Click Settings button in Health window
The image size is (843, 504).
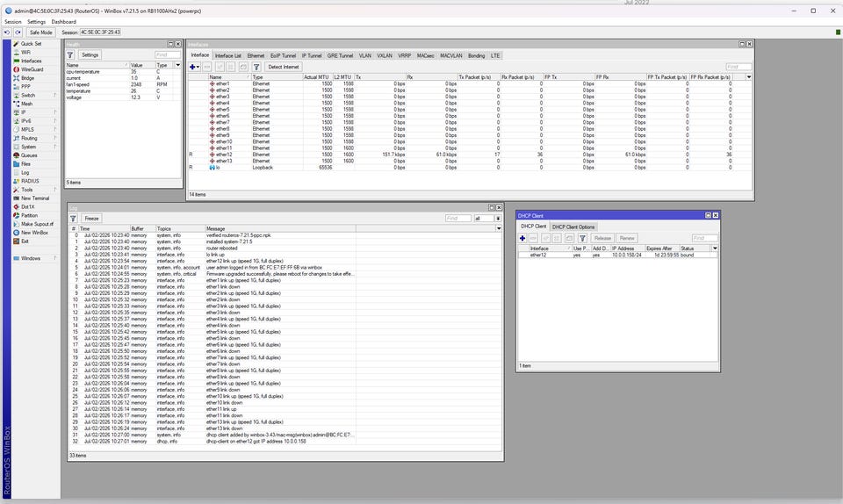(x=90, y=54)
